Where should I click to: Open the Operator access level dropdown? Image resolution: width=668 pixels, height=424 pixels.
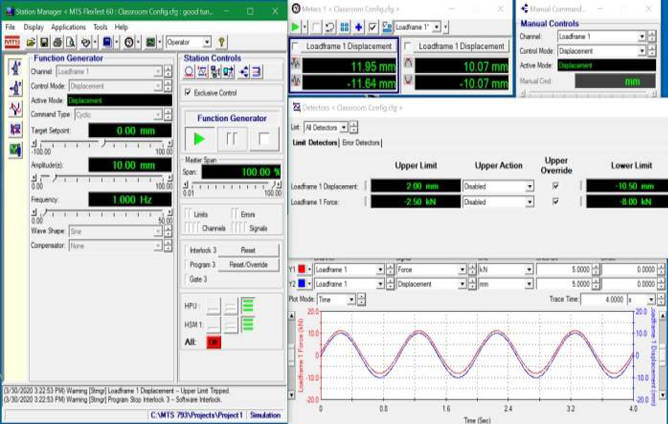coord(206,43)
